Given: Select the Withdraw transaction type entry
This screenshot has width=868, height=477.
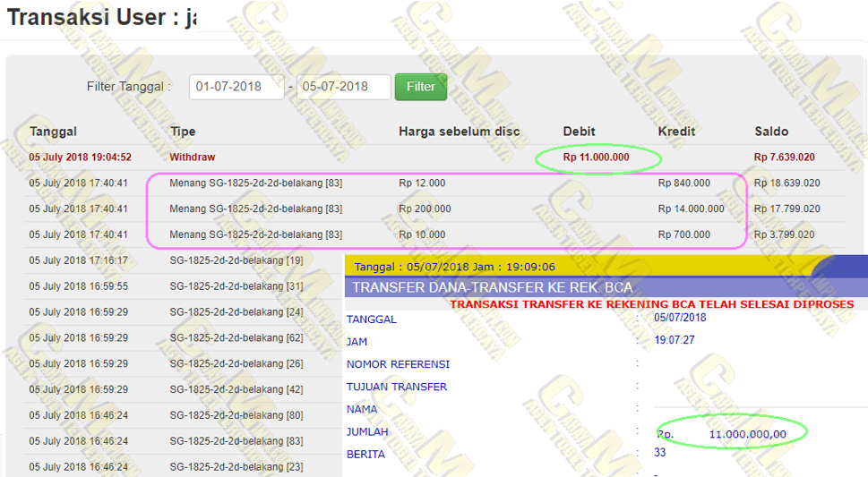Looking at the screenshot, I should [193, 158].
